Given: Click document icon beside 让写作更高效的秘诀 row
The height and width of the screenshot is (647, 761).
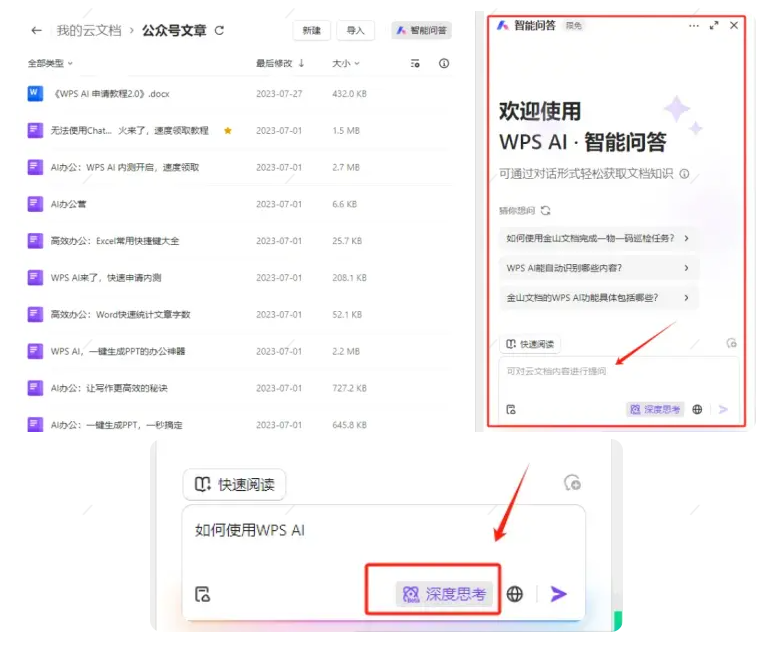Looking at the screenshot, I should click(35, 388).
